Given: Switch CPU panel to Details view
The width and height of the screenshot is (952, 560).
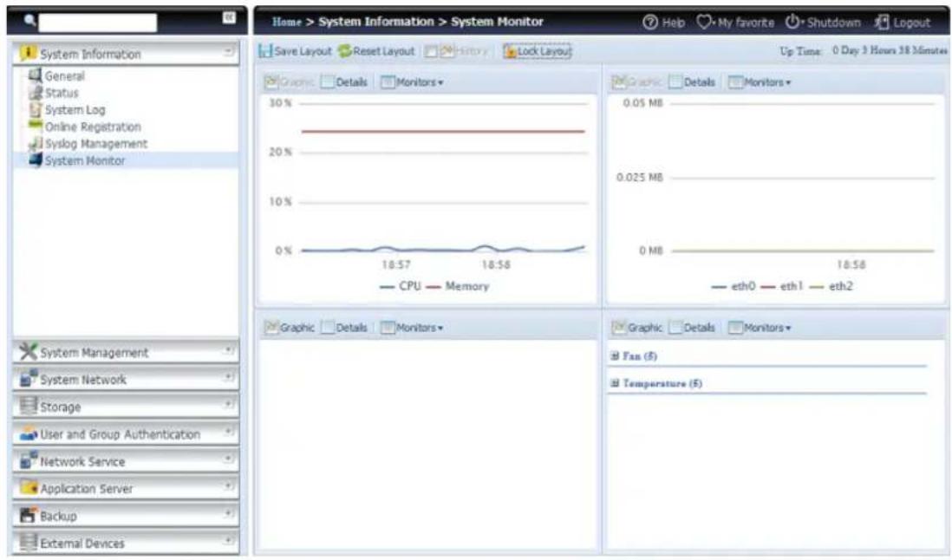Looking at the screenshot, I should (345, 81).
